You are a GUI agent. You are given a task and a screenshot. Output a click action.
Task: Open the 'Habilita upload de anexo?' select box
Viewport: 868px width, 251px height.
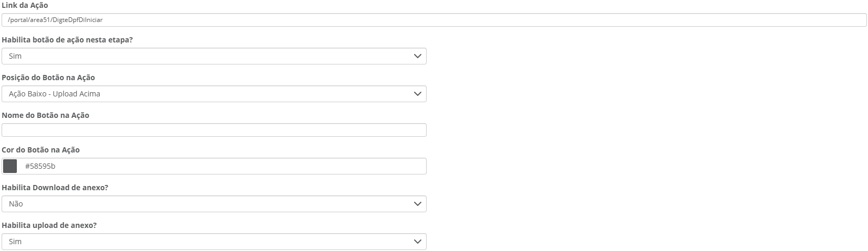click(210, 242)
